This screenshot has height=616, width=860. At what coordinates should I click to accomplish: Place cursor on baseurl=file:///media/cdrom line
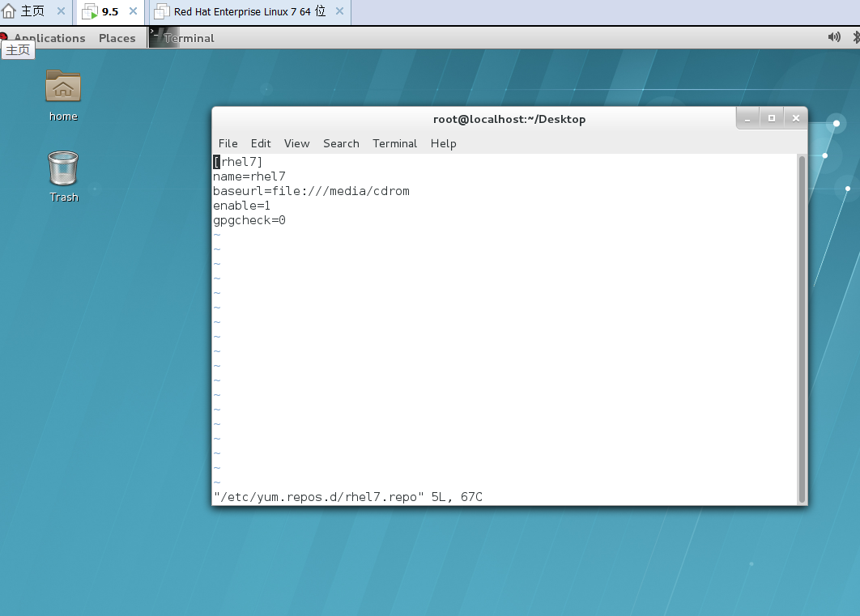[311, 191]
